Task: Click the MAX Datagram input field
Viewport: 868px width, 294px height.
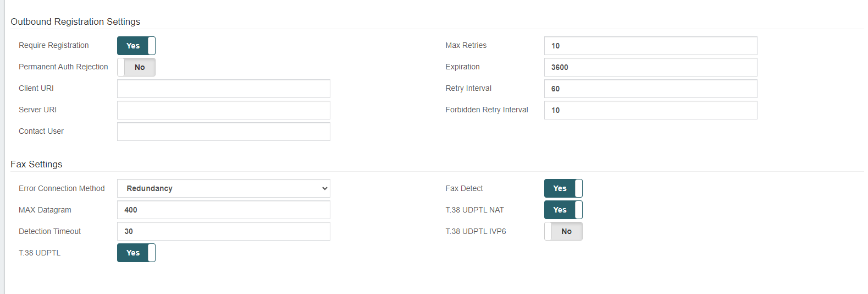Action: pyautogui.click(x=224, y=210)
